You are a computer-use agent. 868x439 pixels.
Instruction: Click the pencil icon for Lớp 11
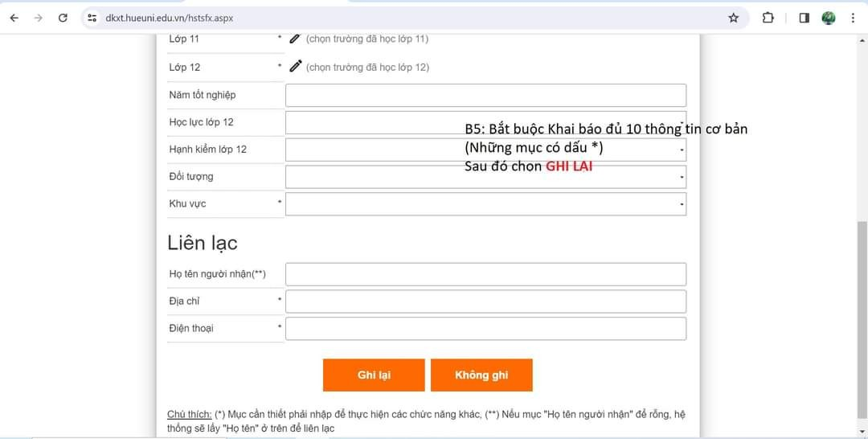click(x=295, y=39)
